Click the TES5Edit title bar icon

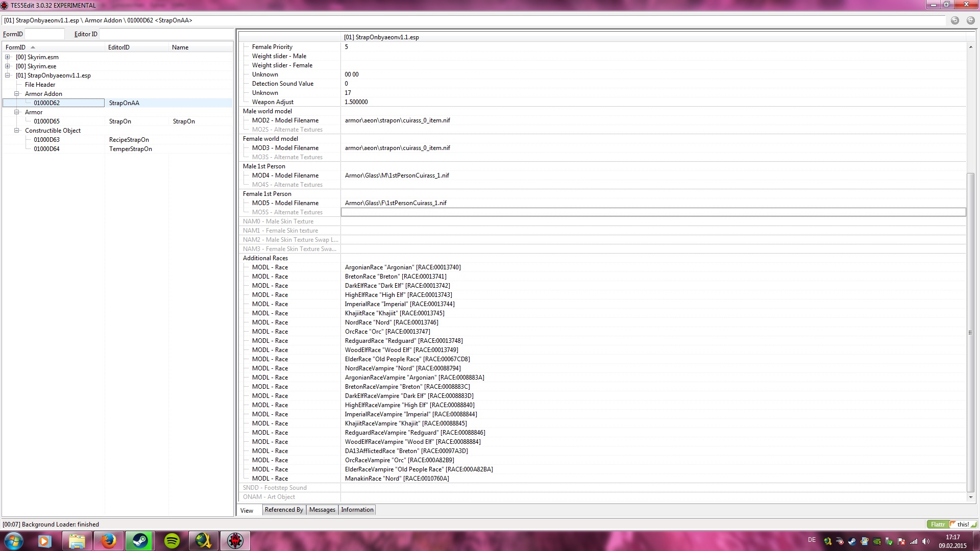pyautogui.click(x=5, y=5)
